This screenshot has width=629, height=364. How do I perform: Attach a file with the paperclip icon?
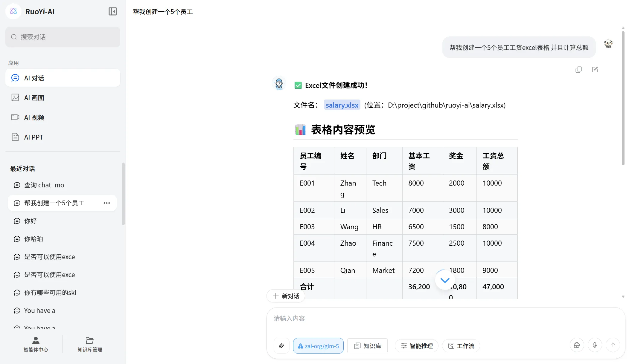(281, 346)
